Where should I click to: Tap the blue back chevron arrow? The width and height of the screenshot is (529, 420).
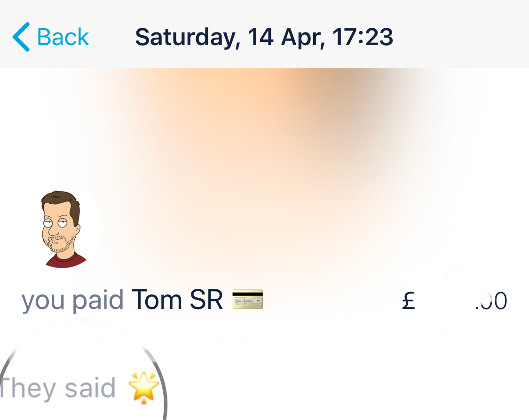[21, 37]
